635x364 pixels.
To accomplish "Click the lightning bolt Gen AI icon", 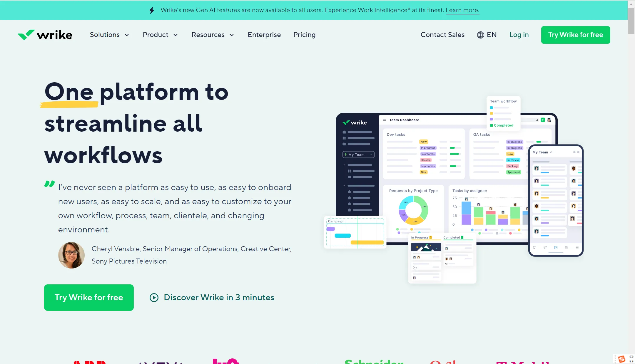I will click(151, 10).
